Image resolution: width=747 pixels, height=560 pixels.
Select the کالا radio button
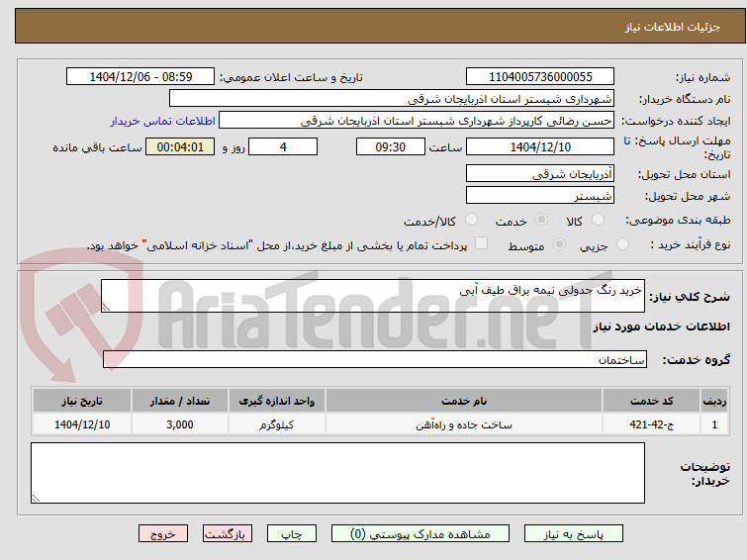pyautogui.click(x=598, y=220)
